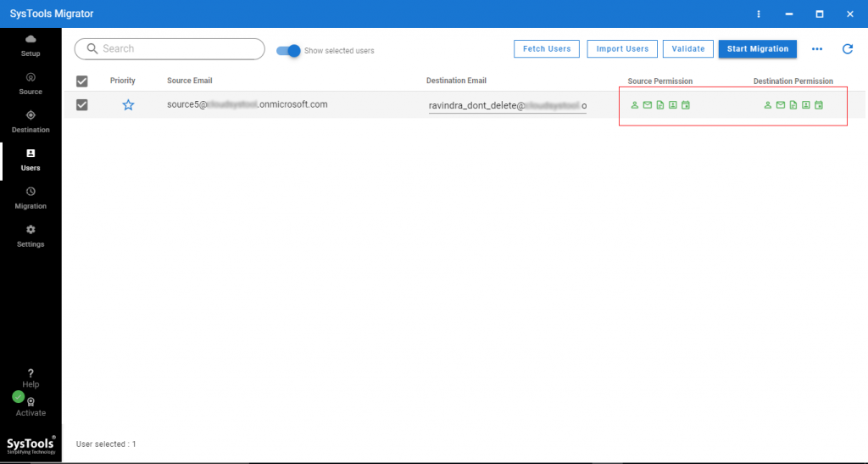
Task: Edit the ravindra_dont_delete destination email field
Action: tap(508, 105)
